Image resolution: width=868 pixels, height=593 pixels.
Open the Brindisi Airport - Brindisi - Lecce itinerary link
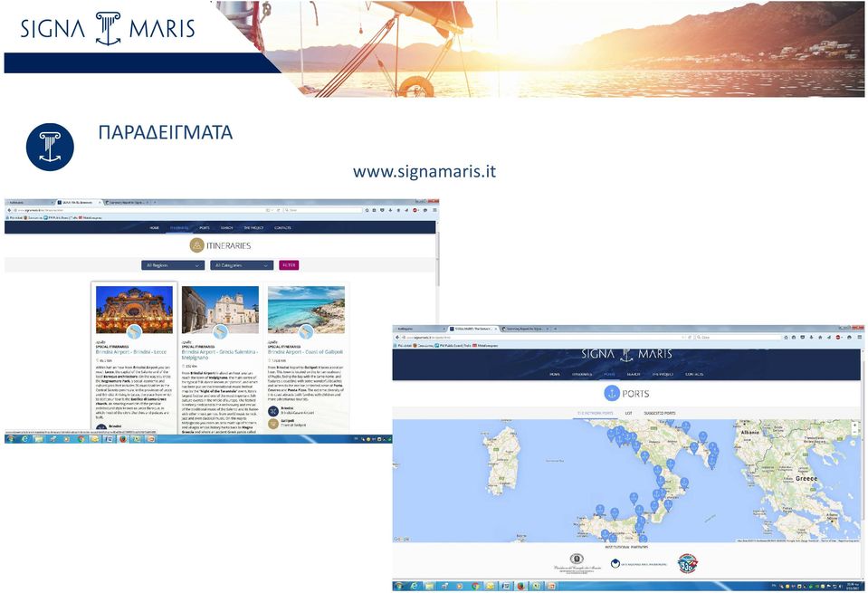[x=131, y=352]
